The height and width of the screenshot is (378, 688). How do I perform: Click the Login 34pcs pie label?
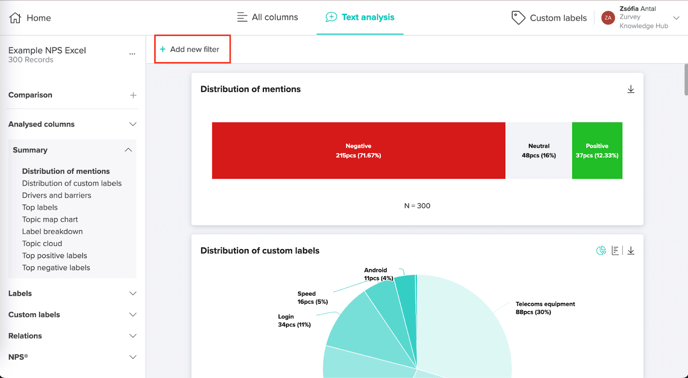[294, 320]
